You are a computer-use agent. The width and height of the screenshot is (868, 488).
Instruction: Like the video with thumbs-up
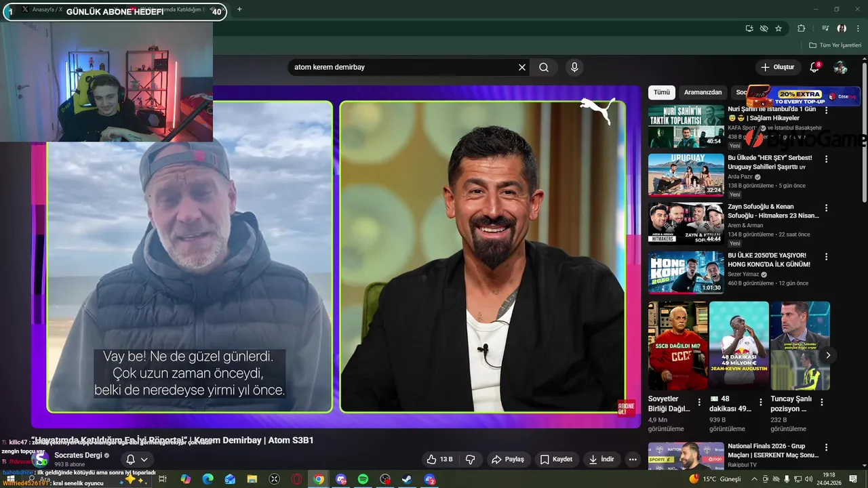(439, 460)
